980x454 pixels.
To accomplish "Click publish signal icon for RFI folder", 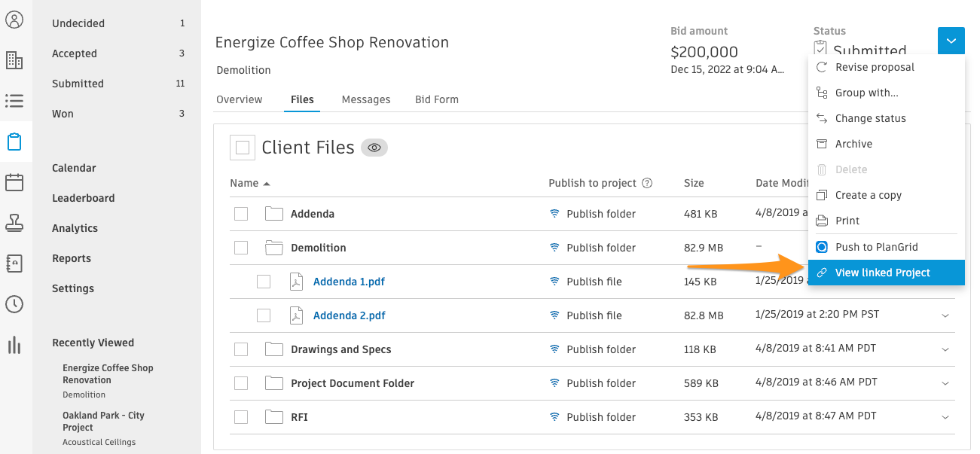I will pos(555,417).
